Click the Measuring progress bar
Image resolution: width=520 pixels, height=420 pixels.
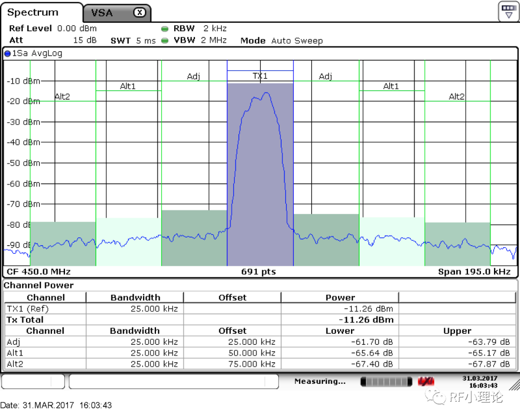click(x=385, y=381)
